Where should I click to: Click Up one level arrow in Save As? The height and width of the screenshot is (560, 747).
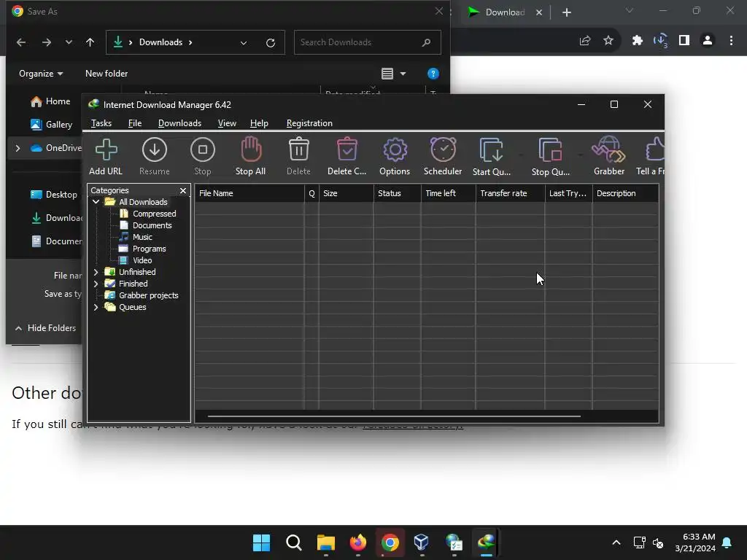[x=90, y=42]
